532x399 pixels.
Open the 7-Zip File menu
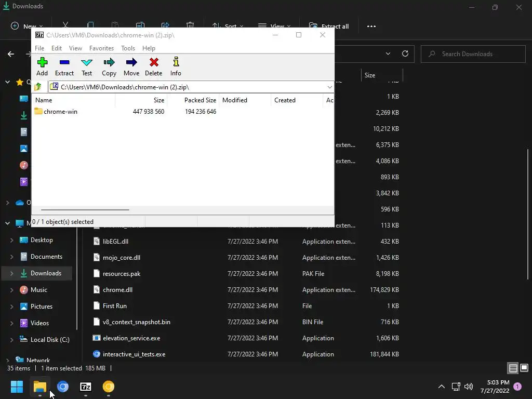[x=39, y=48]
